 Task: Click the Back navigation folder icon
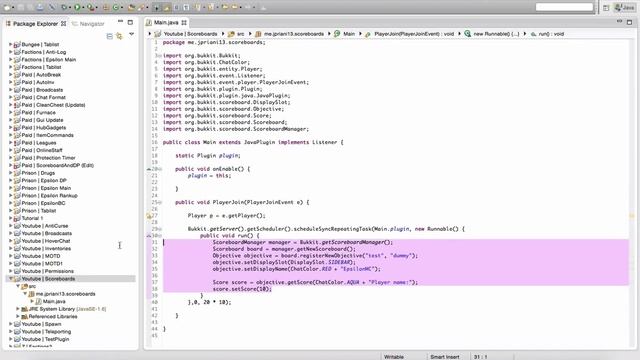[x=235, y=7]
